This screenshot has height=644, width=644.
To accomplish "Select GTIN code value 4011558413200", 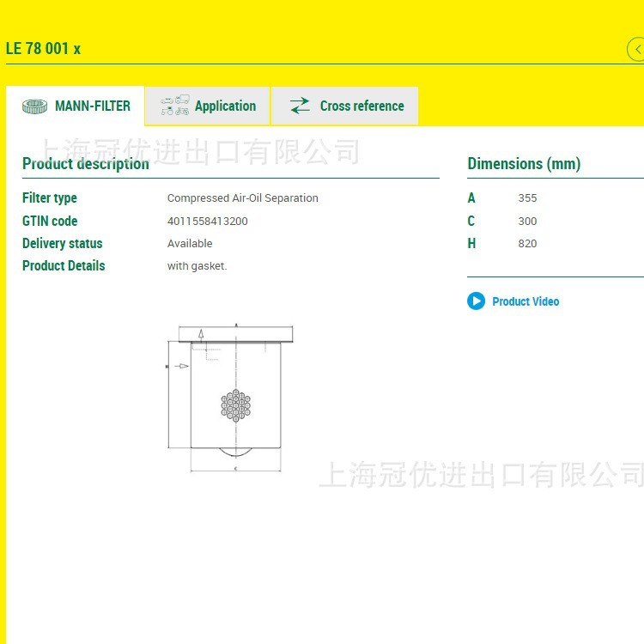I will tap(208, 221).
